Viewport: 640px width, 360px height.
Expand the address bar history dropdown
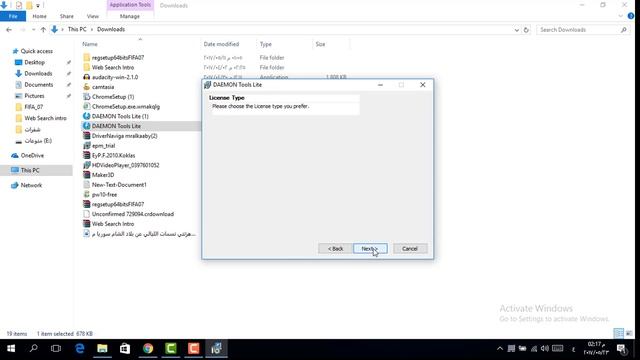pos(516,30)
